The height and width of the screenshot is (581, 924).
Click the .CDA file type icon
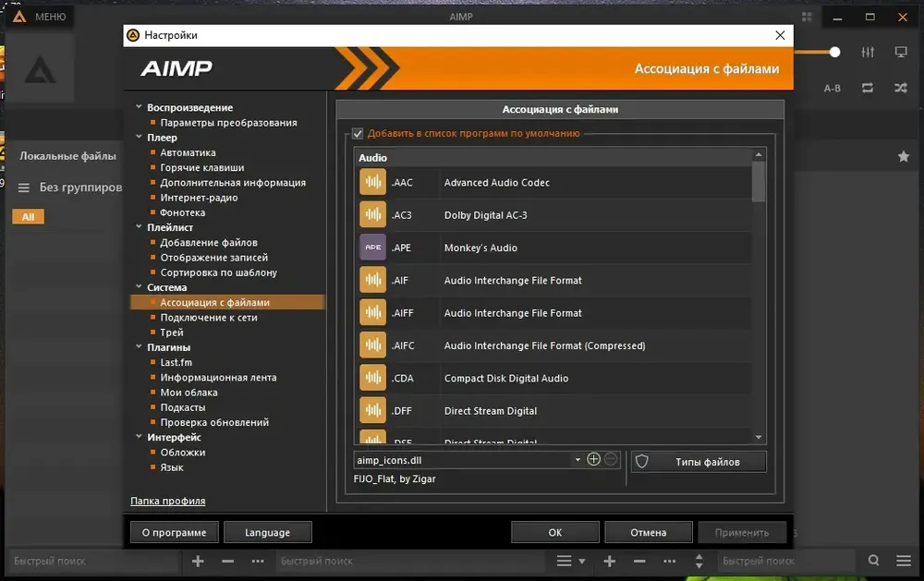tap(372, 378)
